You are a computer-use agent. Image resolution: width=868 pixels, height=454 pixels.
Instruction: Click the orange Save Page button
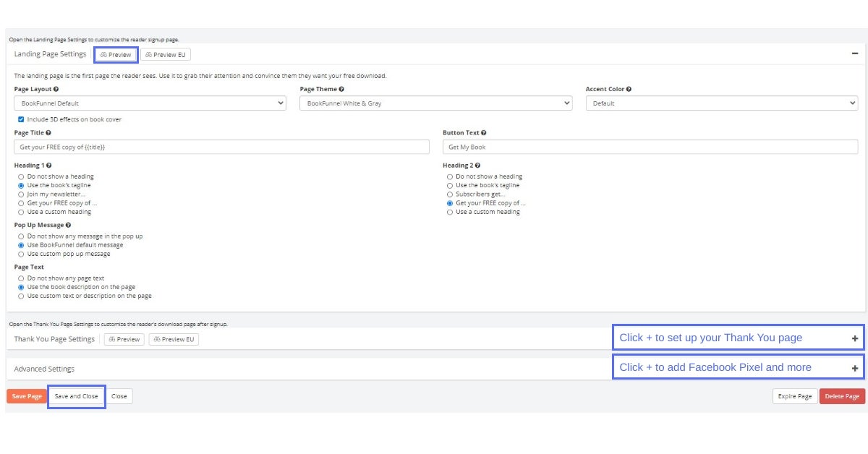pos(27,396)
